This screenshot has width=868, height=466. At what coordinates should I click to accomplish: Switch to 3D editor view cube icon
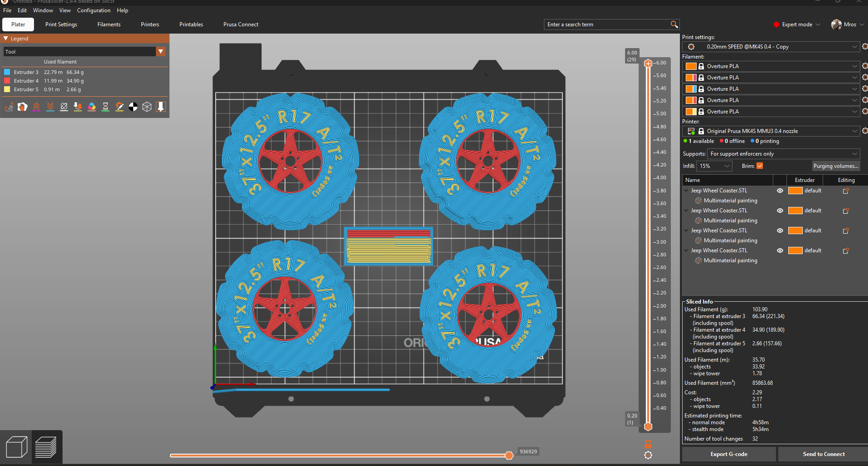pyautogui.click(x=17, y=447)
